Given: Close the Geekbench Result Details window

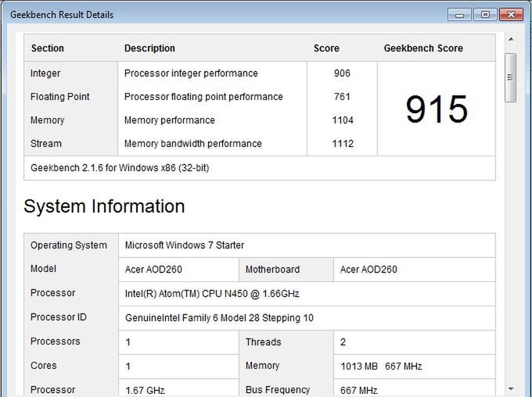Looking at the screenshot, I should coord(512,15).
